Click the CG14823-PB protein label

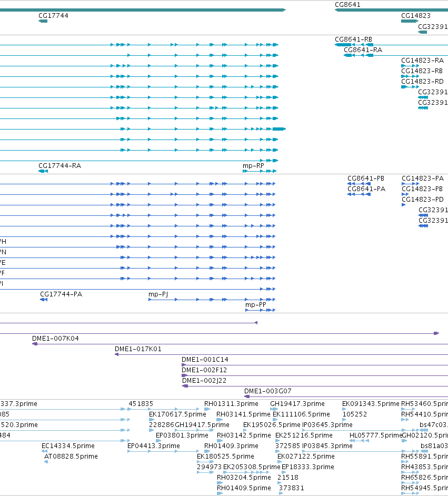[x=422, y=189]
